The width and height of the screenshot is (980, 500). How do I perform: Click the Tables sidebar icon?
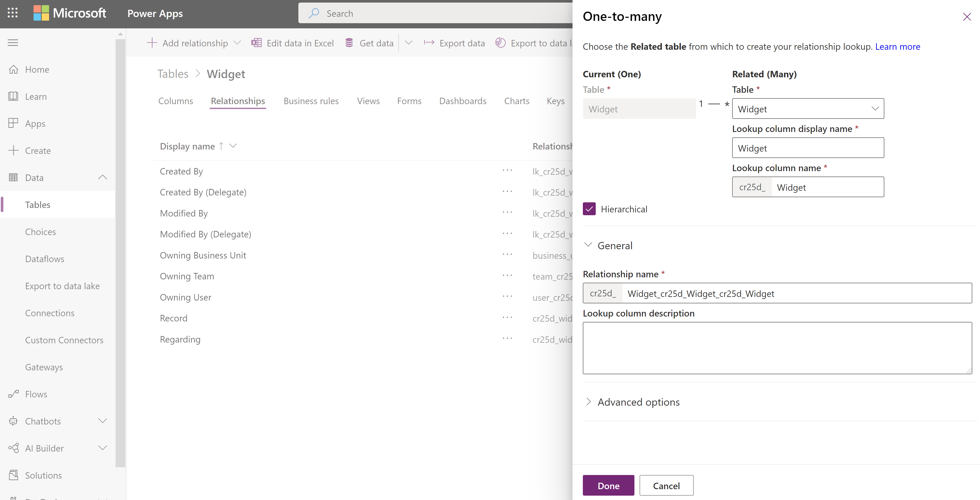[x=36, y=204]
